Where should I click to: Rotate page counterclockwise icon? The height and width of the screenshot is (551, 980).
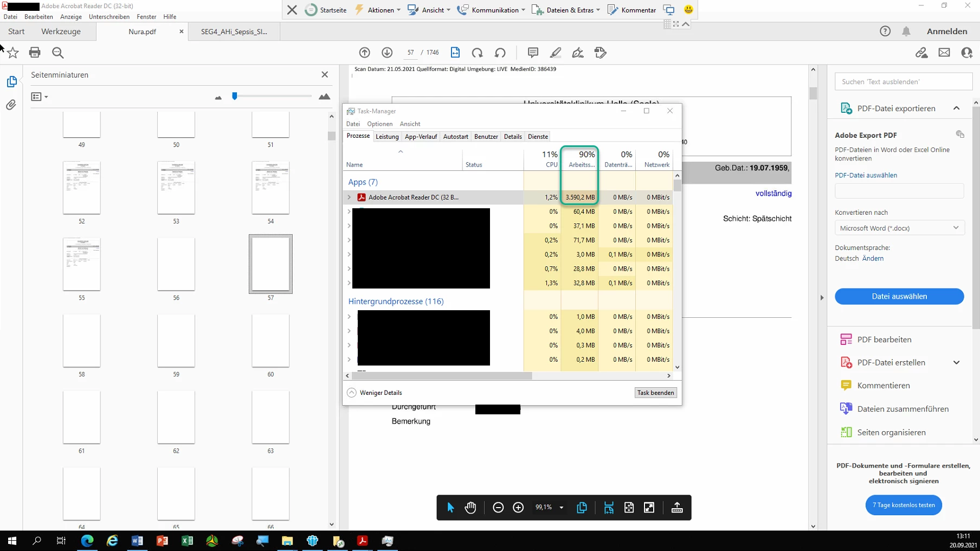[x=500, y=53]
